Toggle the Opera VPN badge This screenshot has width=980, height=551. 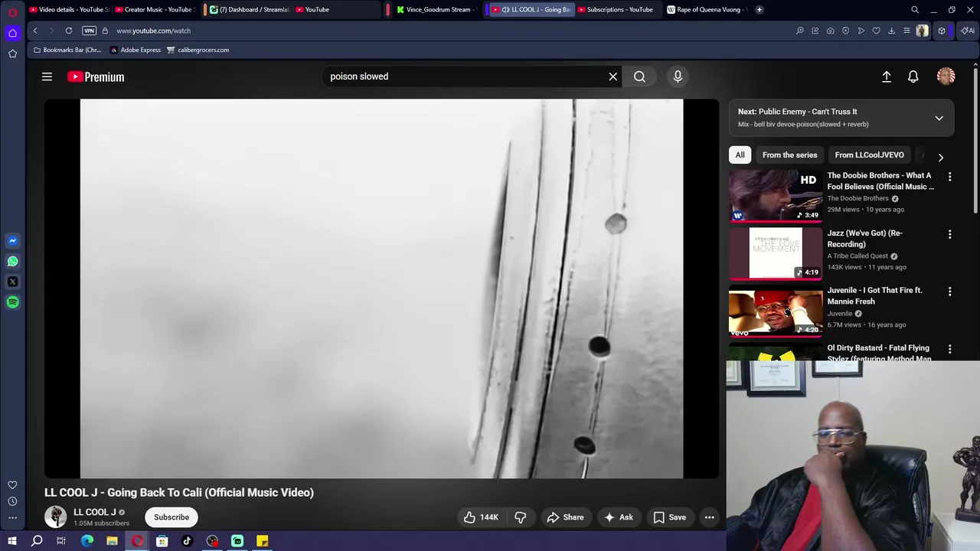point(89,31)
